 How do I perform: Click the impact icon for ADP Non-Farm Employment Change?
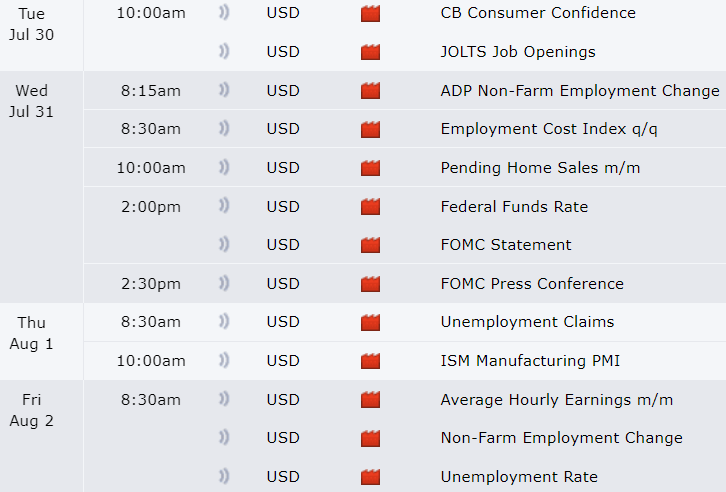tap(371, 91)
